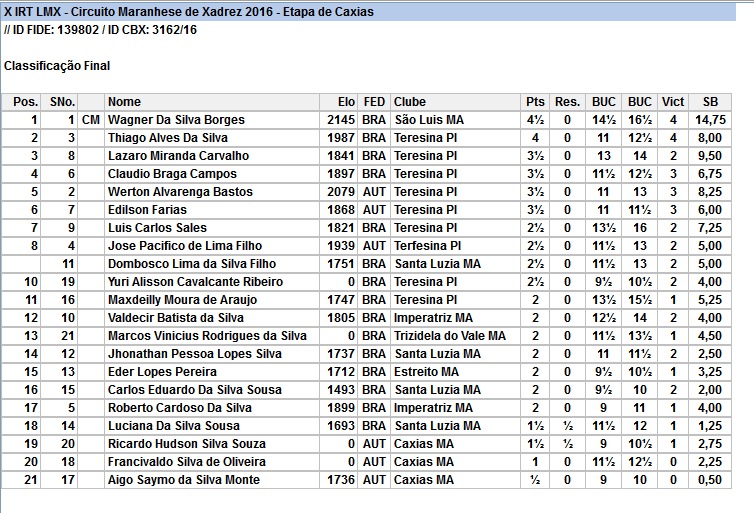Click Elo rating 1493
Screen dimensions: 754x513
[x=341, y=390]
